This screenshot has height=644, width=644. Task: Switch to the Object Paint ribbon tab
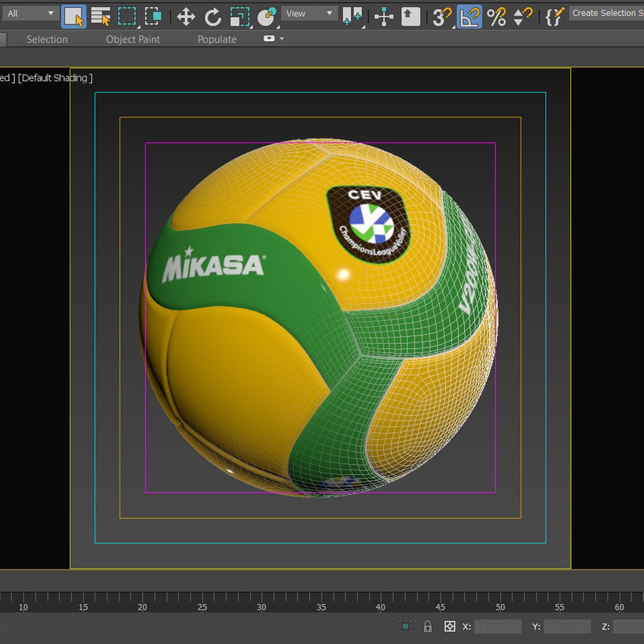tap(132, 39)
